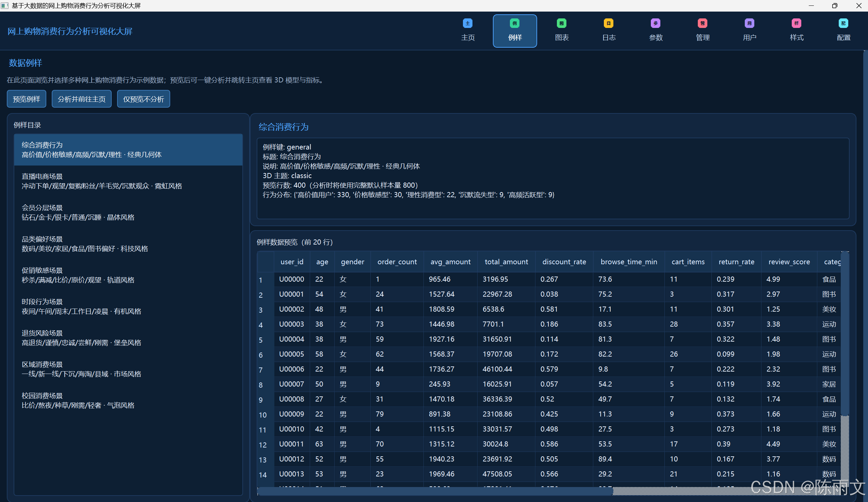
Task: Click the cyan 配置 nav icon
Action: pos(843,23)
